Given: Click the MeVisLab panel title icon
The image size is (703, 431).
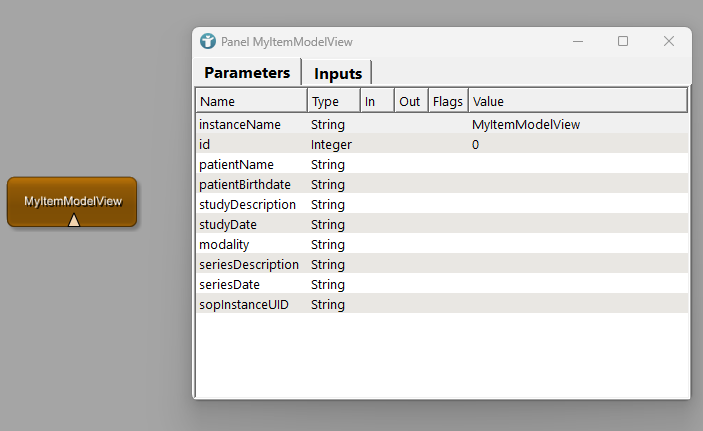Looking at the screenshot, I should pyautogui.click(x=208, y=42).
